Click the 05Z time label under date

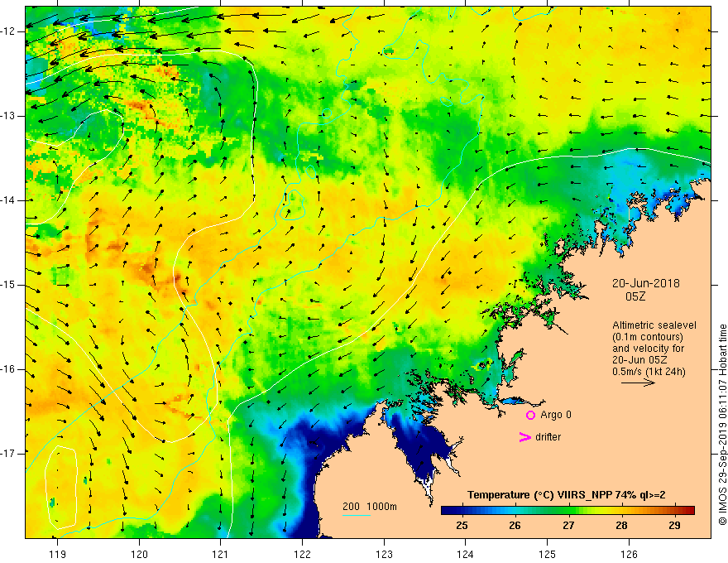pyautogui.click(x=635, y=296)
